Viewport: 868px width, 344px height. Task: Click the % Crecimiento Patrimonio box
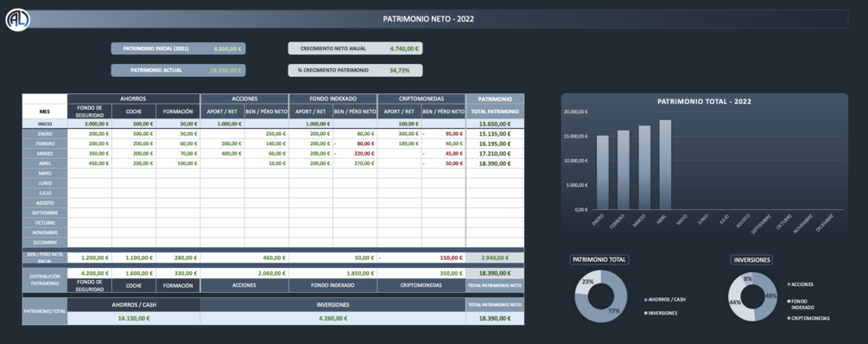tap(355, 70)
